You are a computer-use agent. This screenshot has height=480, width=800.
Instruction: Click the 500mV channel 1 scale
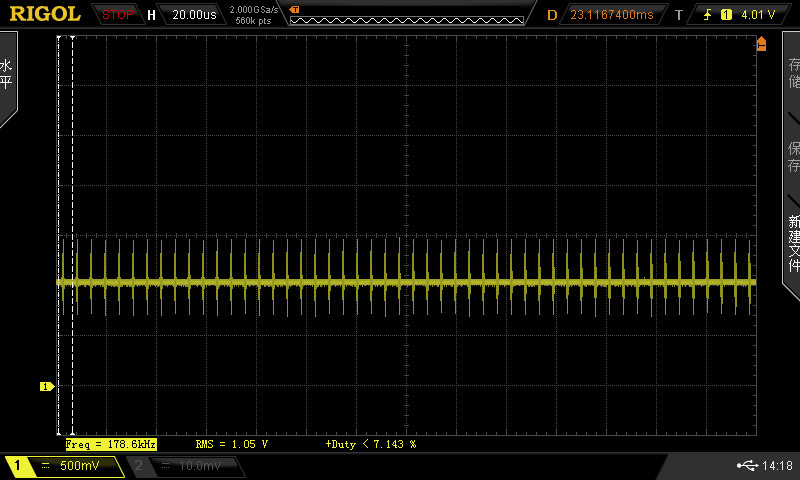pyautogui.click(x=80, y=465)
